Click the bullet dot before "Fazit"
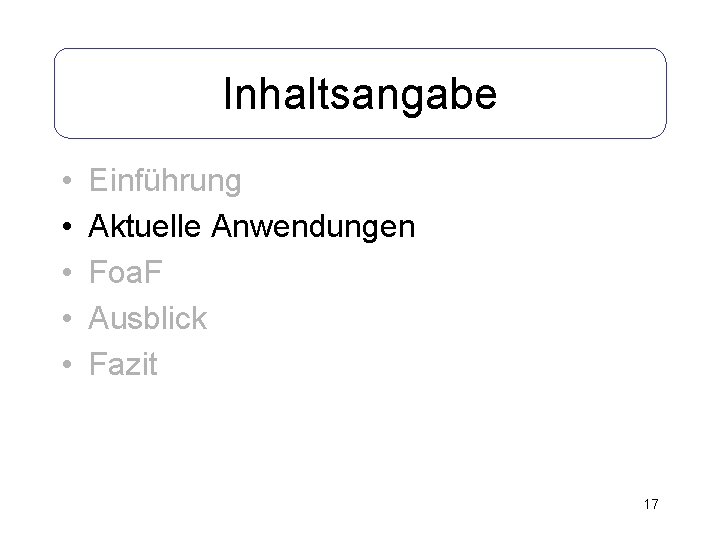 pyautogui.click(x=63, y=366)
